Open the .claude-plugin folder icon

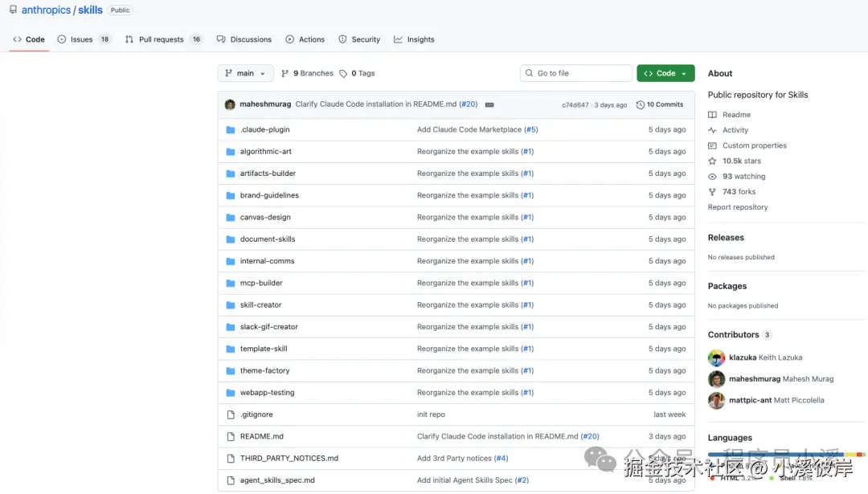coord(231,129)
